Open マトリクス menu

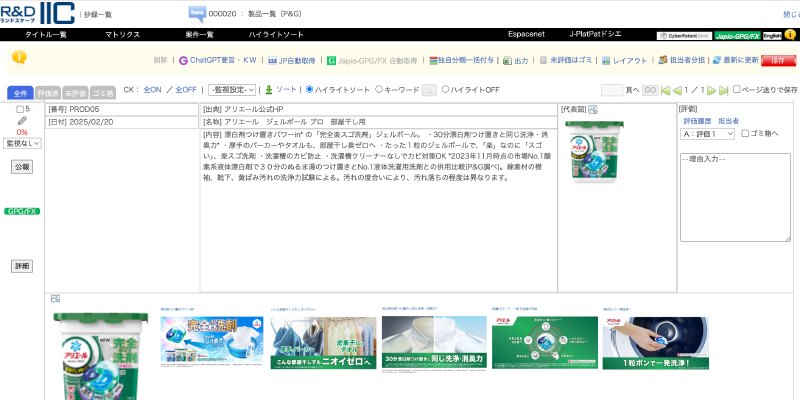coord(122,35)
